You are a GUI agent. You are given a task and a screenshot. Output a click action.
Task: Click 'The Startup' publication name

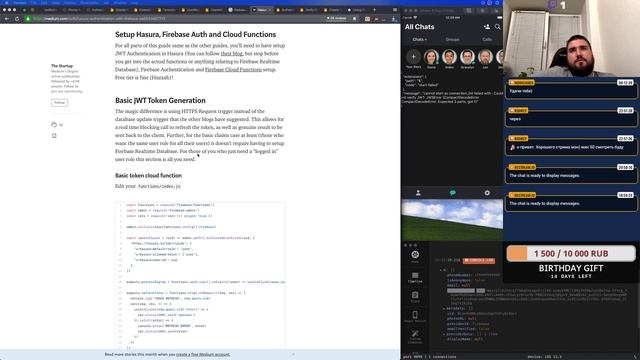coord(62,66)
